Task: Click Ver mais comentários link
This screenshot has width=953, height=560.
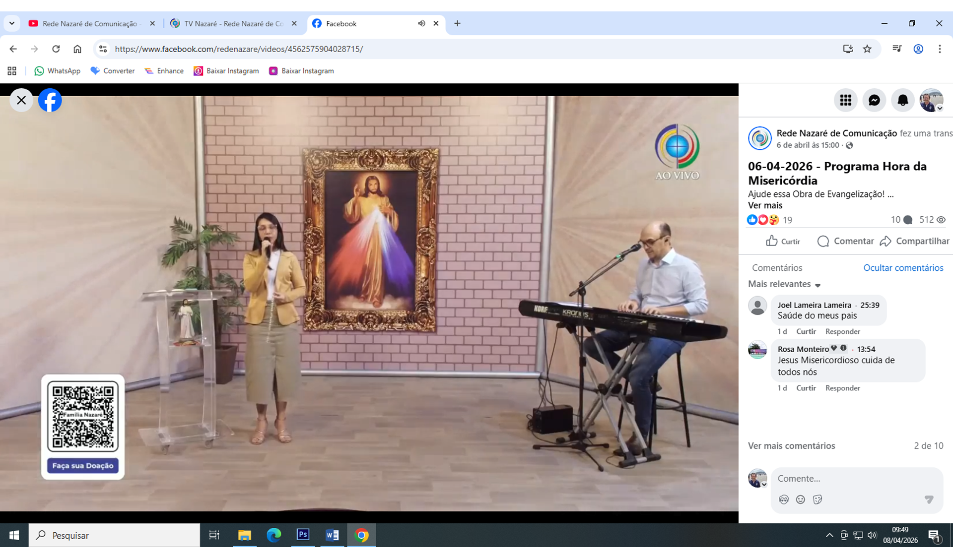Action: pyautogui.click(x=791, y=446)
